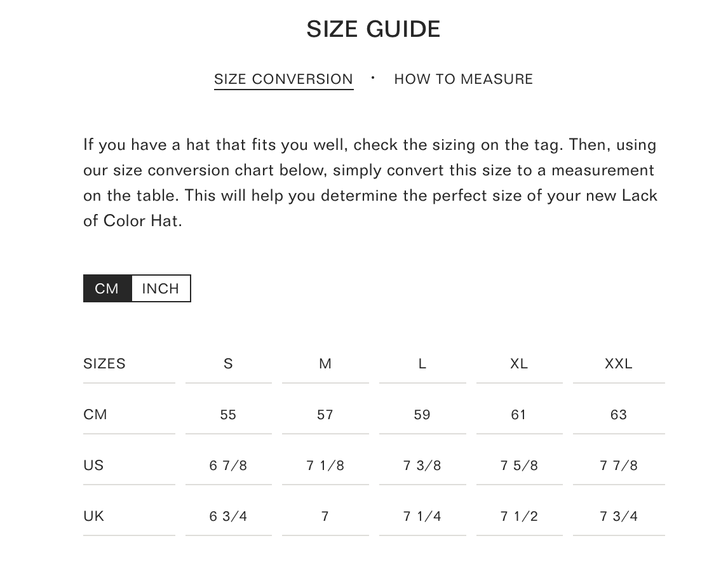Click UK size 6 3/4 cell
This screenshot has height=564, width=728.
point(228,516)
